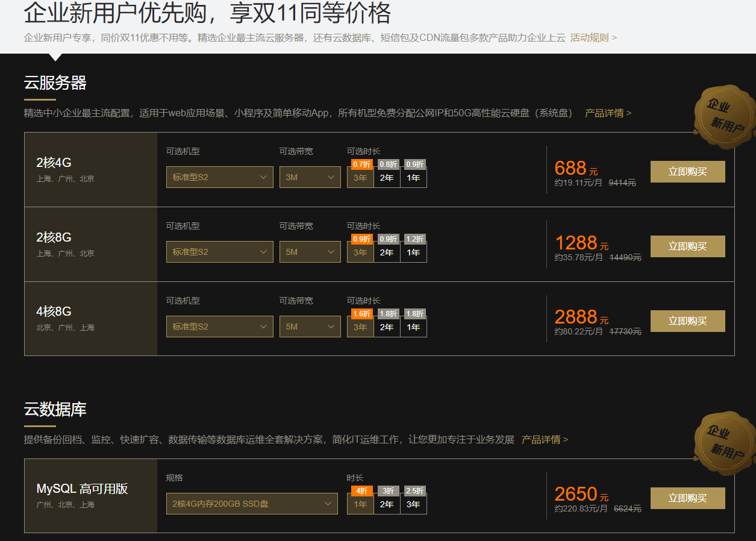Click 立即购买 for the 2888元 server
756x541 pixels.
pyautogui.click(x=687, y=321)
